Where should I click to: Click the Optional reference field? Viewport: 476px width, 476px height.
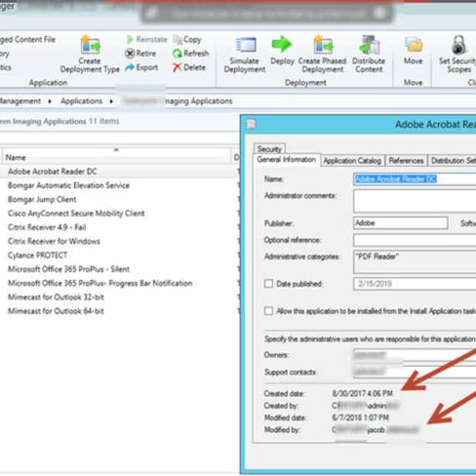415,240
